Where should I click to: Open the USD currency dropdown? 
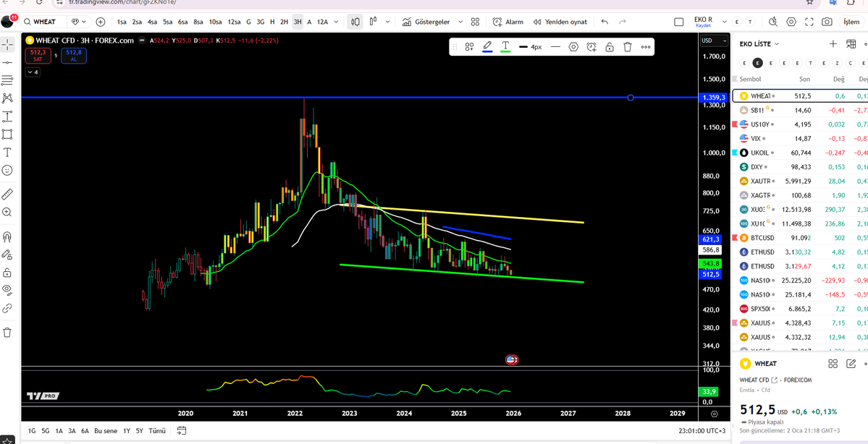714,40
